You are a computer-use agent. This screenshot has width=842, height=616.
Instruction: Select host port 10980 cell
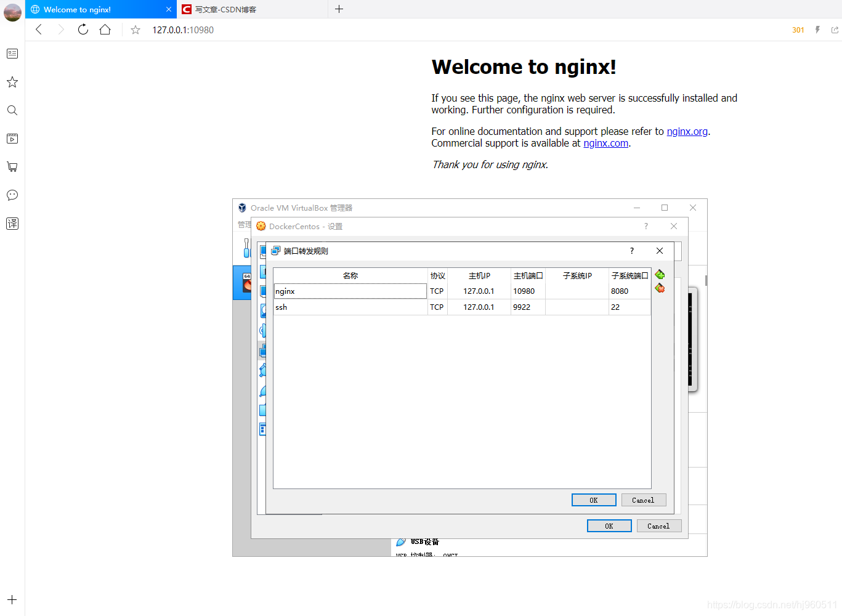528,291
